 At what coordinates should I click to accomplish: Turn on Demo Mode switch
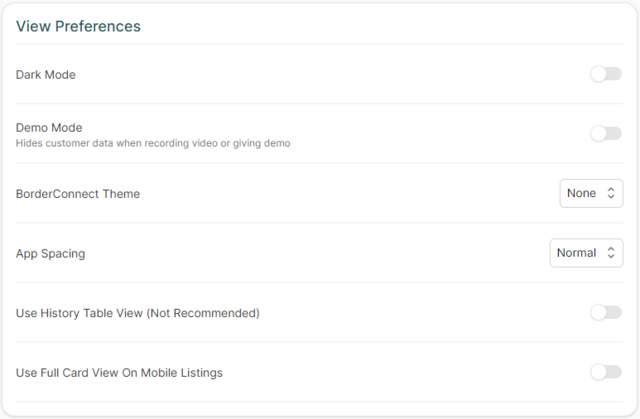coord(605,134)
